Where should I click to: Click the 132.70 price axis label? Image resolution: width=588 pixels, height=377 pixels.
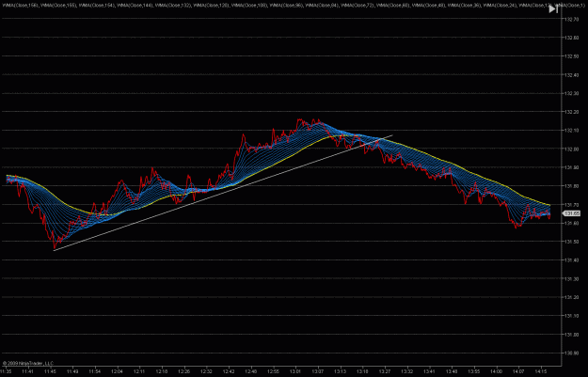pos(571,19)
